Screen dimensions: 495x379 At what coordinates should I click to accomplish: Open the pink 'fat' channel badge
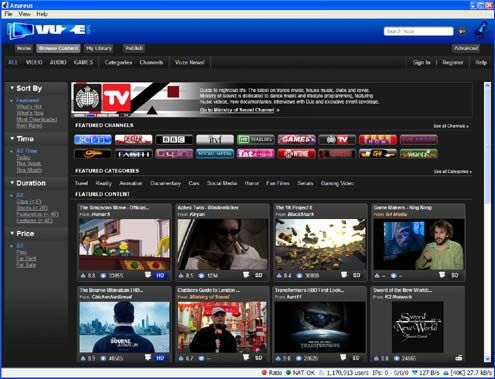tap(255, 154)
